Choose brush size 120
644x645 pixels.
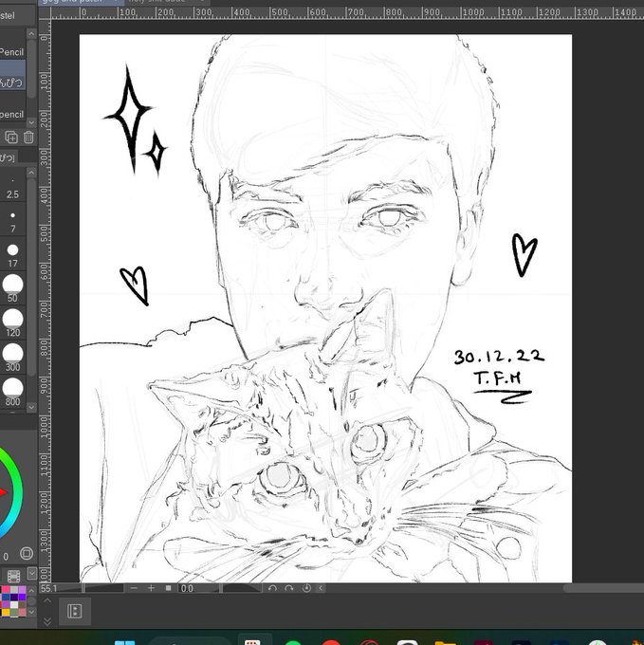click(x=12, y=323)
